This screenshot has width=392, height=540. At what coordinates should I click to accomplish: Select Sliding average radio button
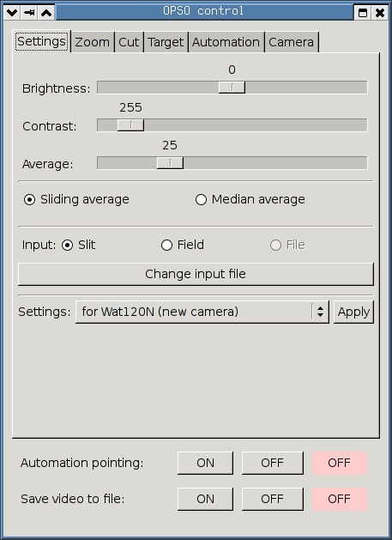click(x=30, y=200)
